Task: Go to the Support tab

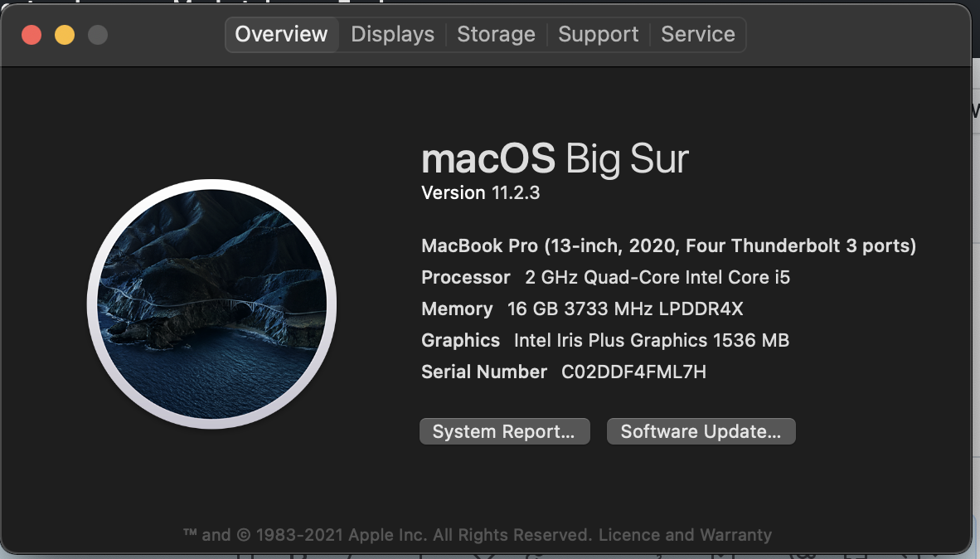Action: pyautogui.click(x=598, y=34)
